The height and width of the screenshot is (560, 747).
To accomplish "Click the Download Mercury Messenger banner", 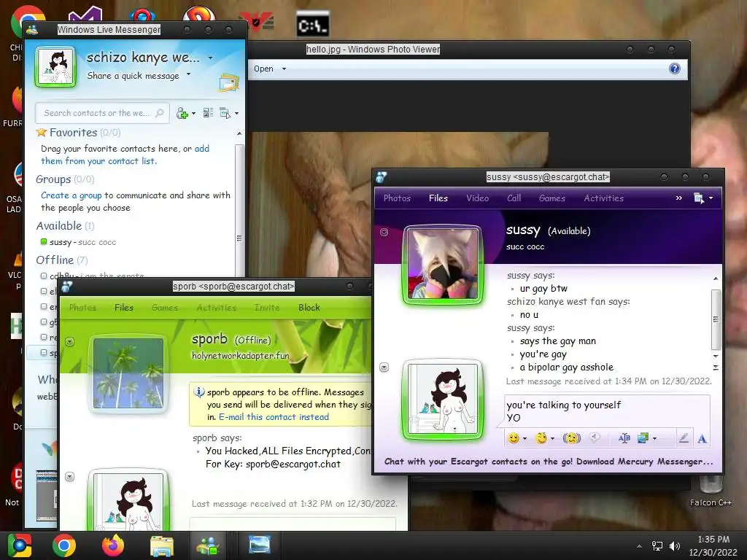I will 549,462.
